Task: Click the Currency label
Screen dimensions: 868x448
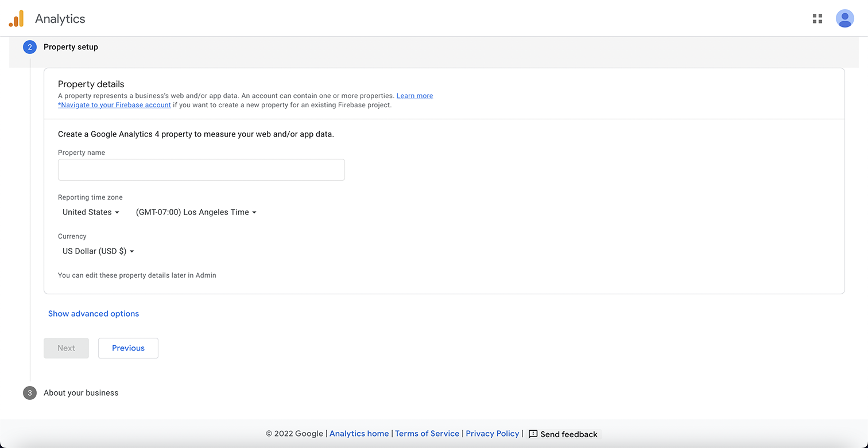Action: pyautogui.click(x=72, y=236)
